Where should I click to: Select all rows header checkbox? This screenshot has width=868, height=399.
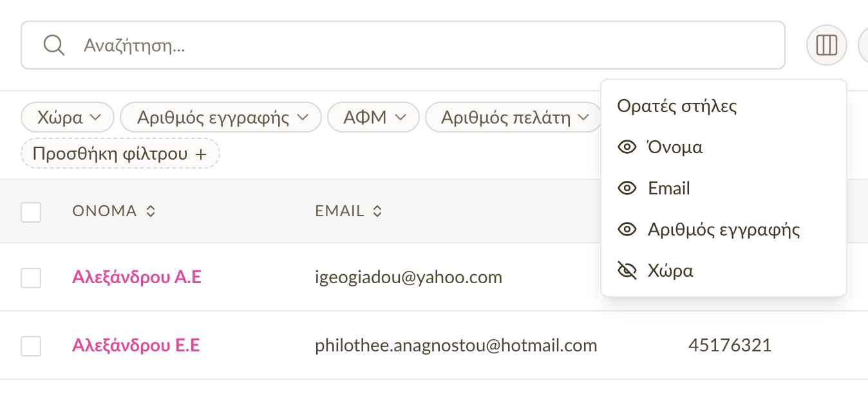(31, 212)
